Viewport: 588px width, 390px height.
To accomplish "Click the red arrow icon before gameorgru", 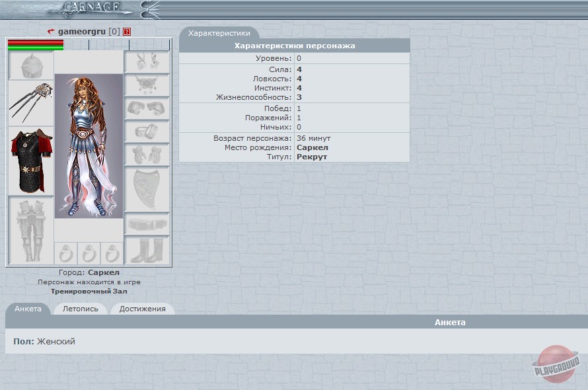I will (51, 32).
